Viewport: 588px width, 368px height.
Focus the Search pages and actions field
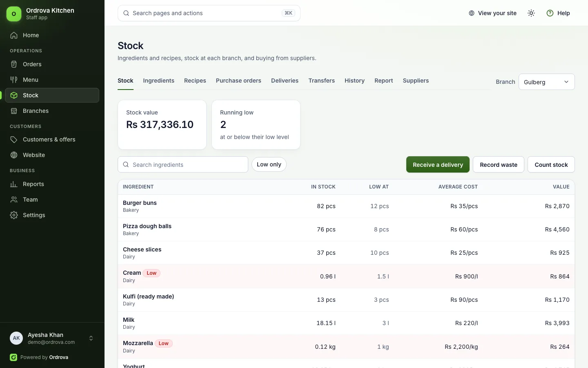click(x=209, y=13)
